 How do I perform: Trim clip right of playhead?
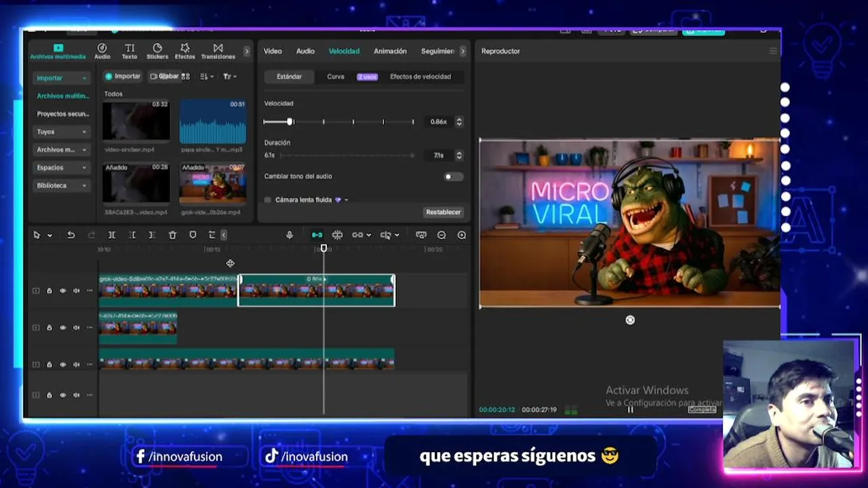click(x=152, y=235)
